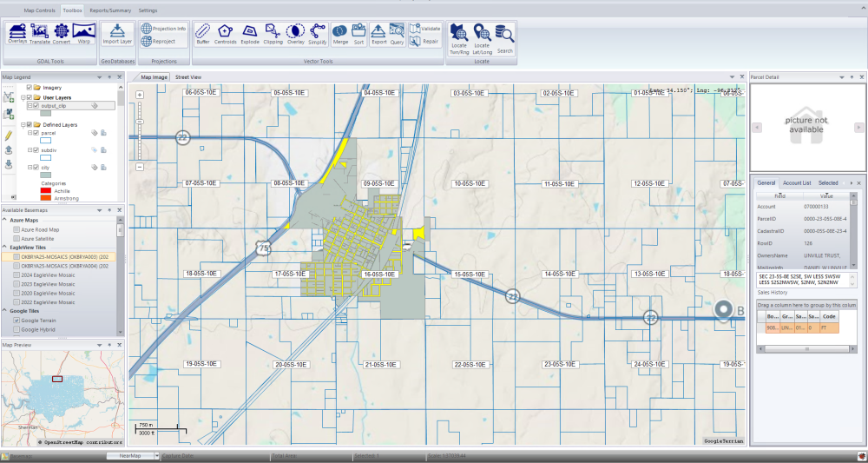This screenshot has height=463, width=868.
Task: Open the Settings ribbon tab
Action: pos(148,10)
